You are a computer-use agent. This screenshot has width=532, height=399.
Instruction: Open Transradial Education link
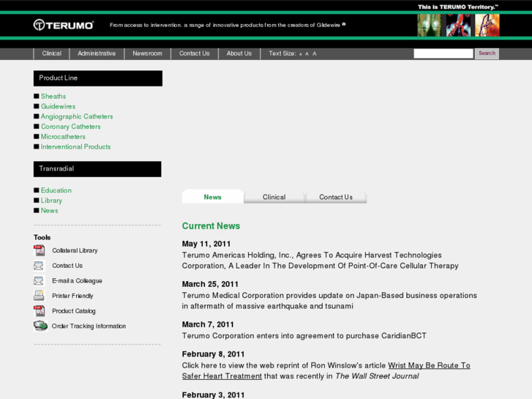pos(56,190)
